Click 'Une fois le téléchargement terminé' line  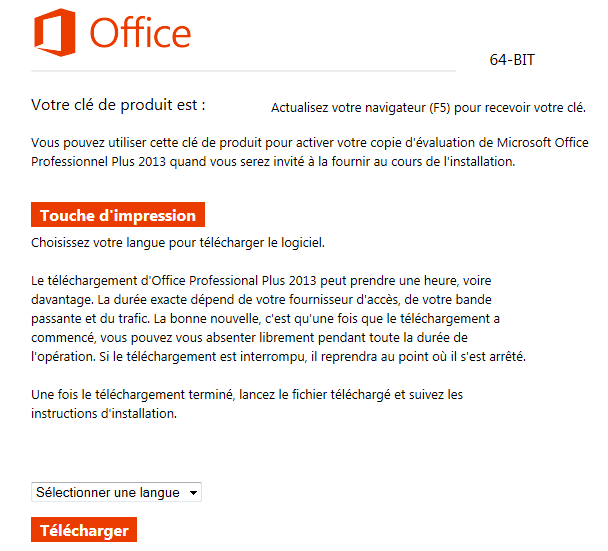[247, 395]
